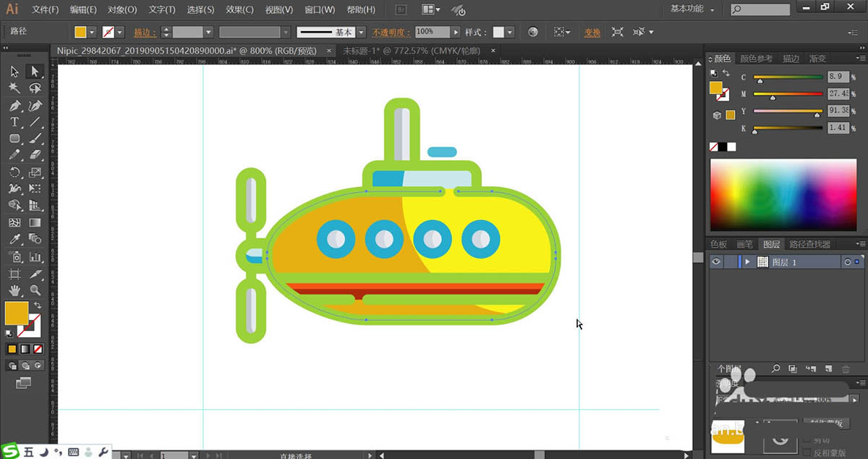The height and width of the screenshot is (459, 868).
Task: Select the Selection (black arrow) tool
Action: pyautogui.click(x=14, y=71)
